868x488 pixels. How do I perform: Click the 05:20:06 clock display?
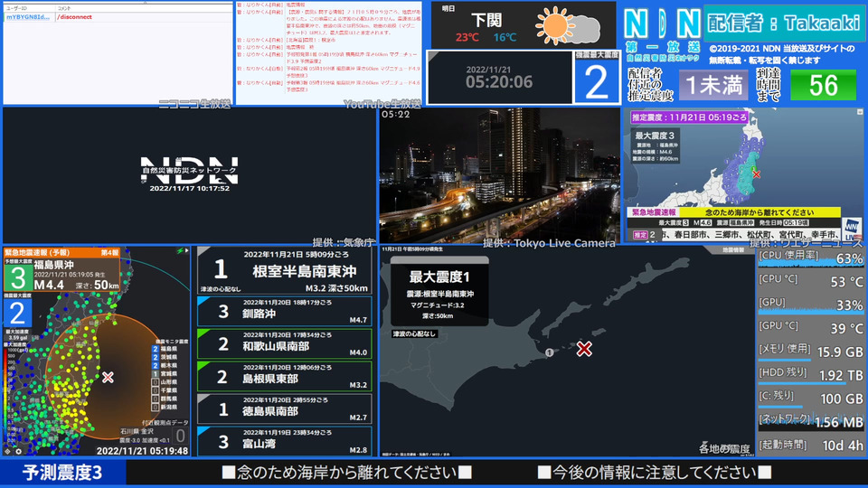(x=499, y=81)
